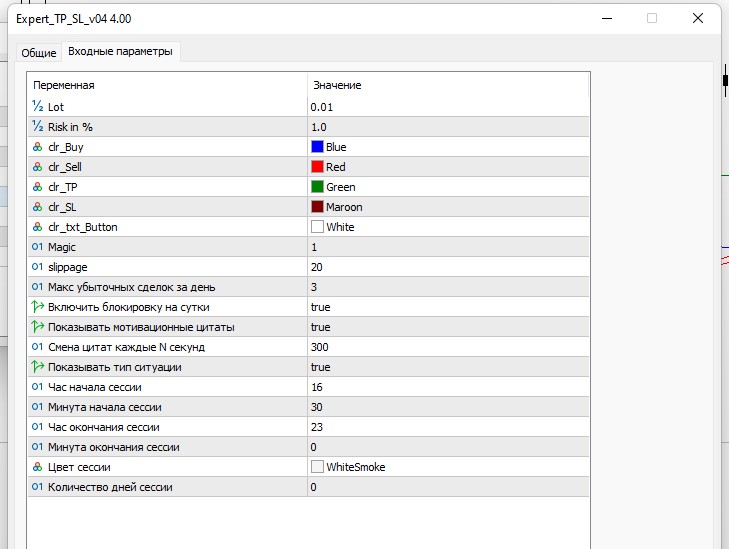Image resolution: width=729 pixels, height=549 pixels.
Task: Click the Переменная column header
Action: pyautogui.click(x=64, y=85)
